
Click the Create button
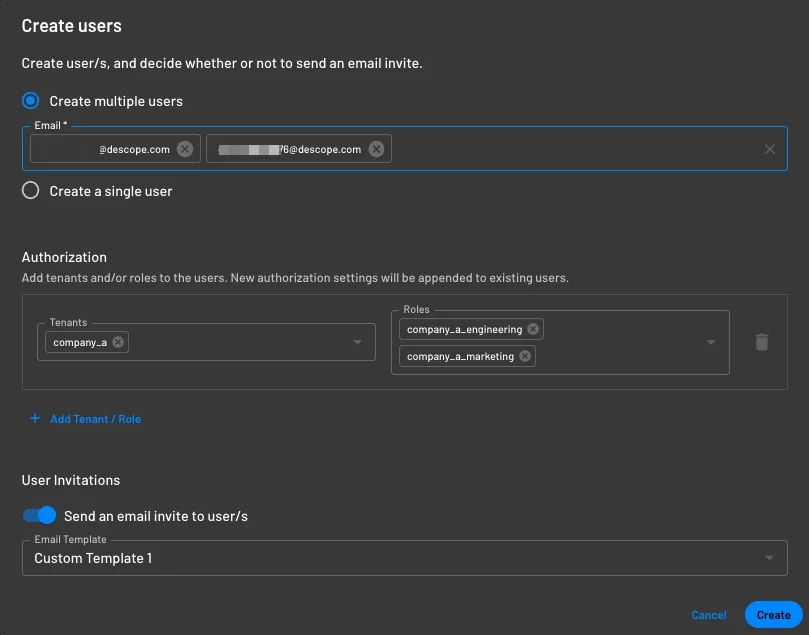point(773,615)
